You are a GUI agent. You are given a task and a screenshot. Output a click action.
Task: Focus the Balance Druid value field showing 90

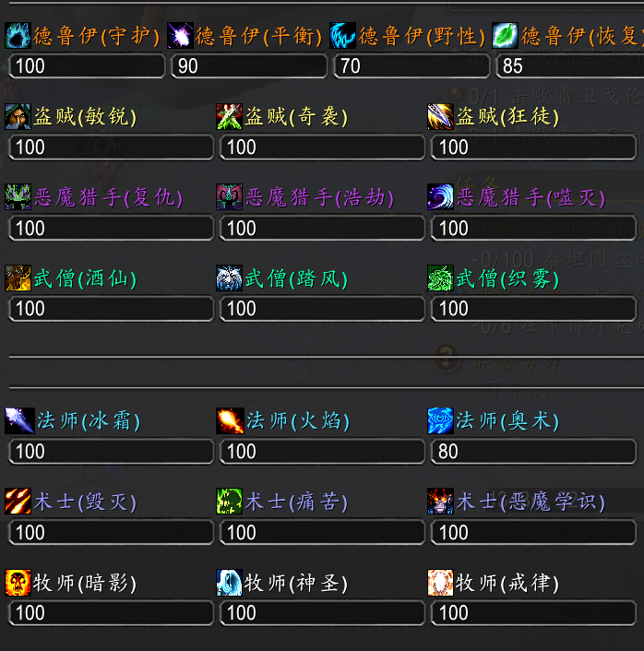249,66
